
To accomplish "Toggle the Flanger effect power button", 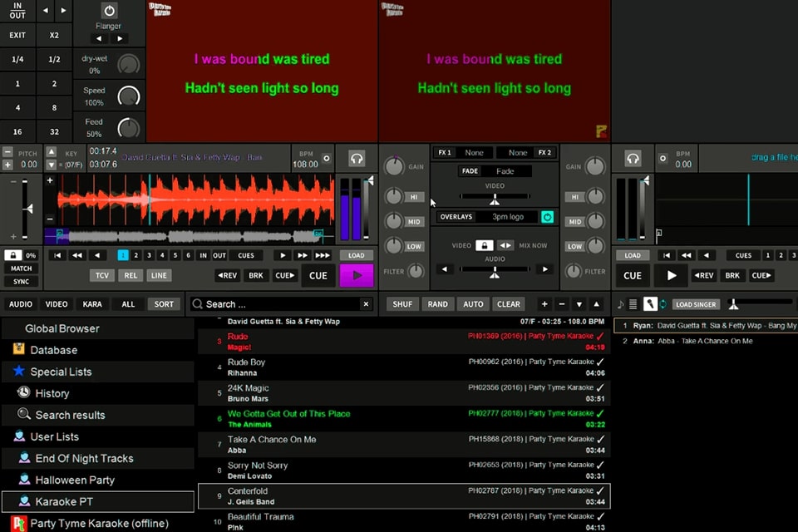I will (x=109, y=10).
